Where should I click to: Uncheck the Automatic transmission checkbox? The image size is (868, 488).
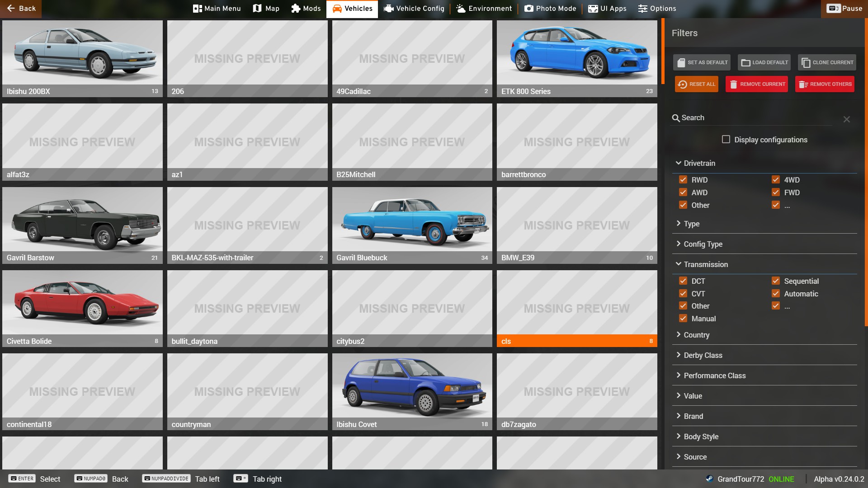click(776, 294)
